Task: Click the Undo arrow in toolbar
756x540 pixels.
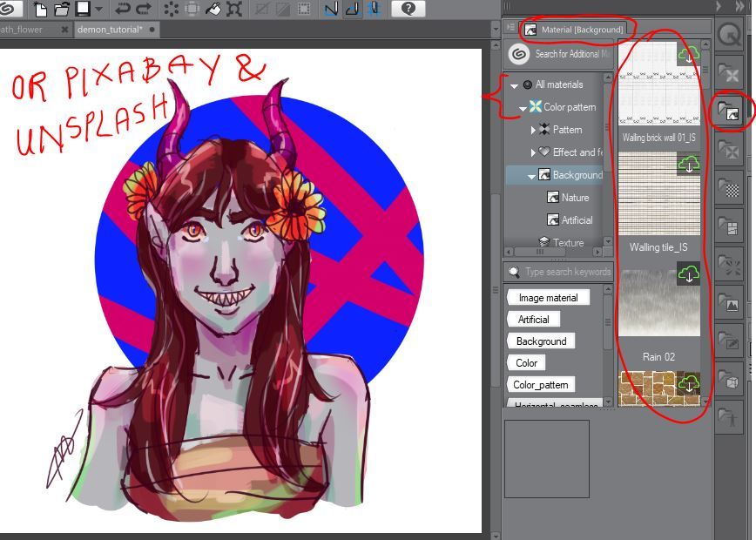Action: [123, 10]
